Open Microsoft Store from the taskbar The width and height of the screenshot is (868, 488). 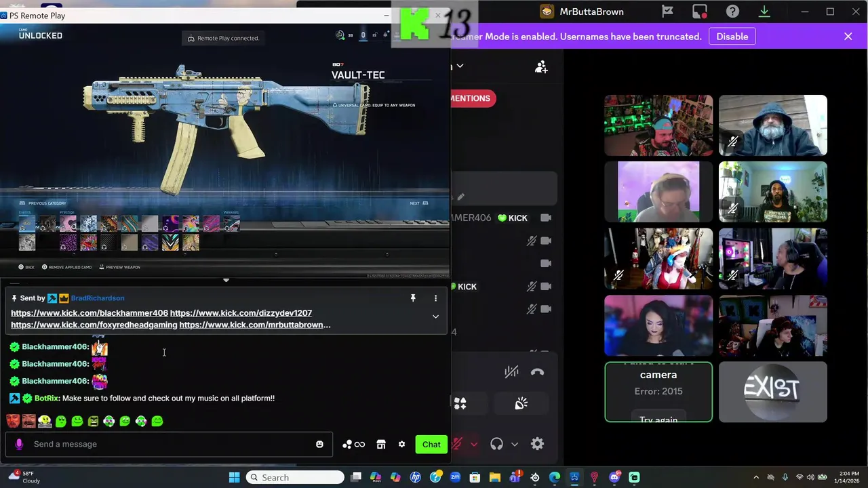coord(475,477)
